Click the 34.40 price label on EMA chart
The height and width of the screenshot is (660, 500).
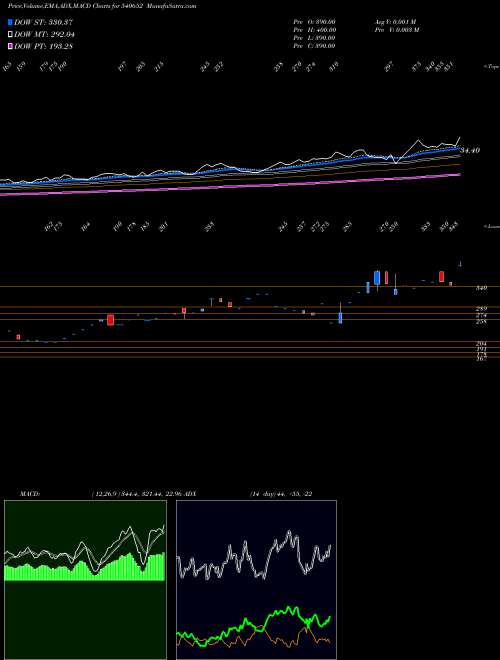[x=471, y=150]
